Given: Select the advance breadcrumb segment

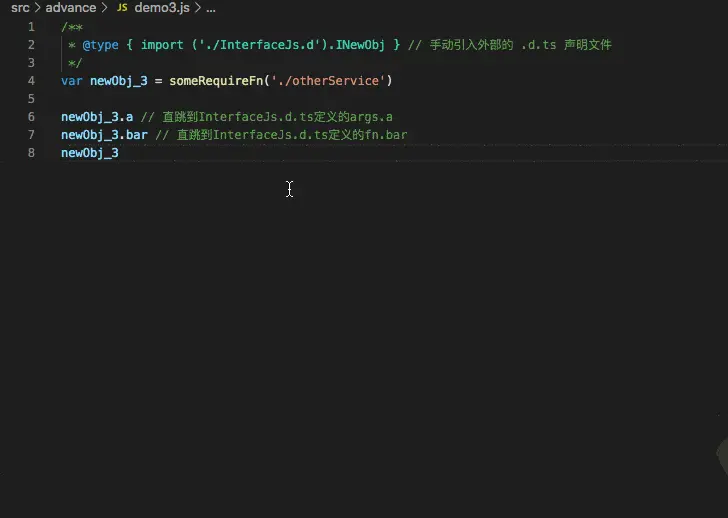Looking at the screenshot, I should pos(71,8).
